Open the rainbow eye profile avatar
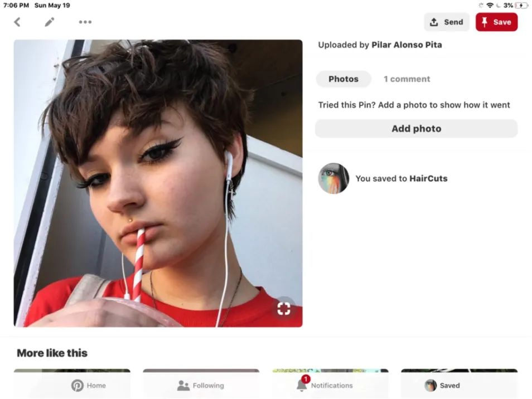532x399 pixels. (x=333, y=178)
